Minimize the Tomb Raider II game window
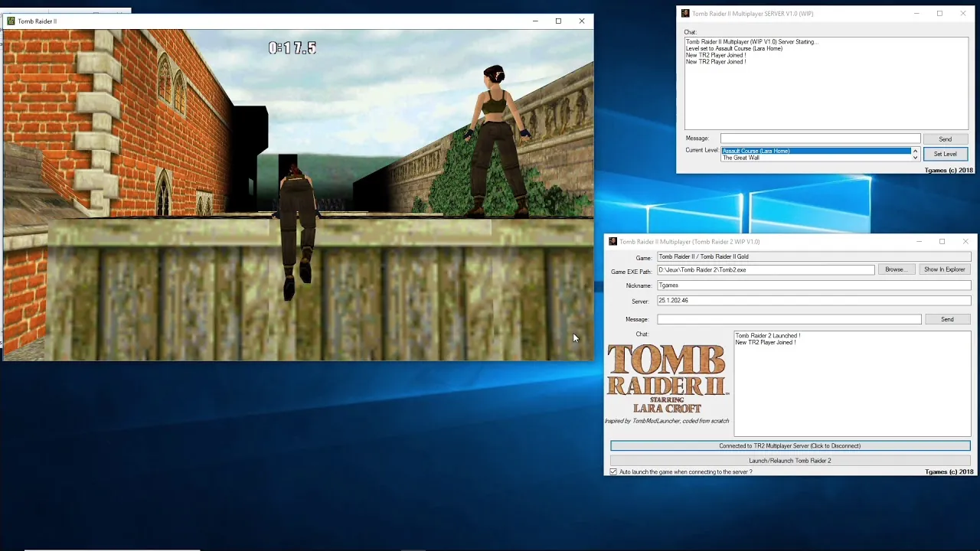 pos(535,21)
